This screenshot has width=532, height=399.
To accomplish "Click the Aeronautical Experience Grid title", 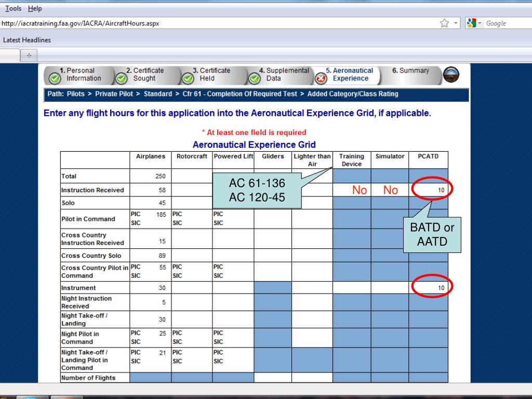I will click(254, 145).
